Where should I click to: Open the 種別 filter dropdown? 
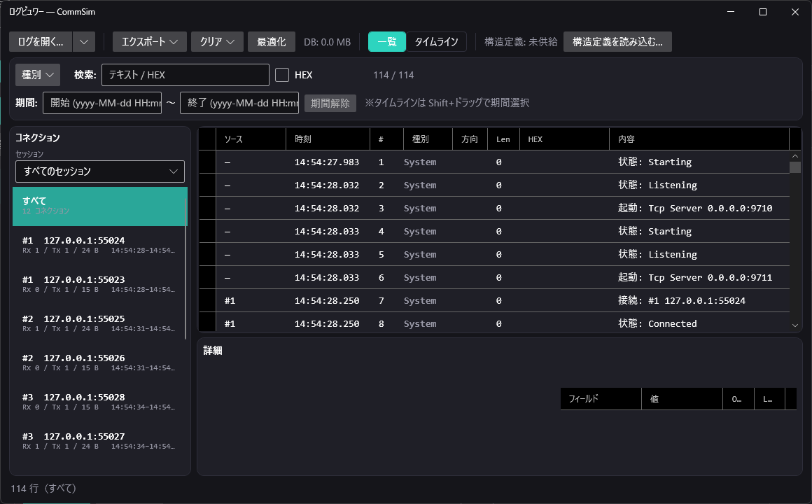[38, 75]
